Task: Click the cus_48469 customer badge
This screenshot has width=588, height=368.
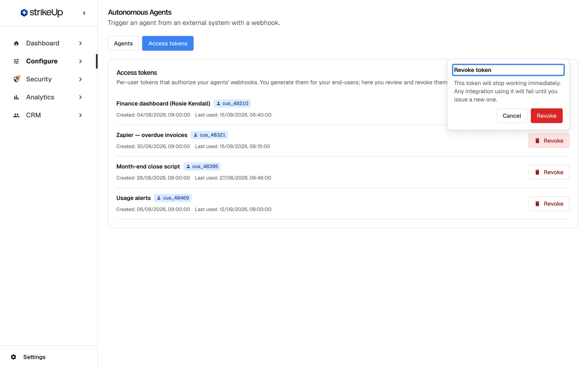Action: coord(172,198)
